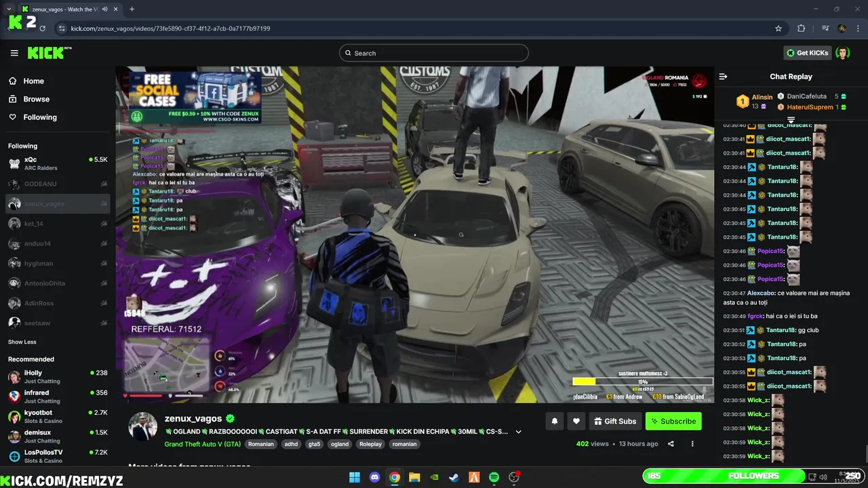Image resolution: width=868 pixels, height=488 pixels.
Task: Collapse following list with Show Less
Action: 22,342
